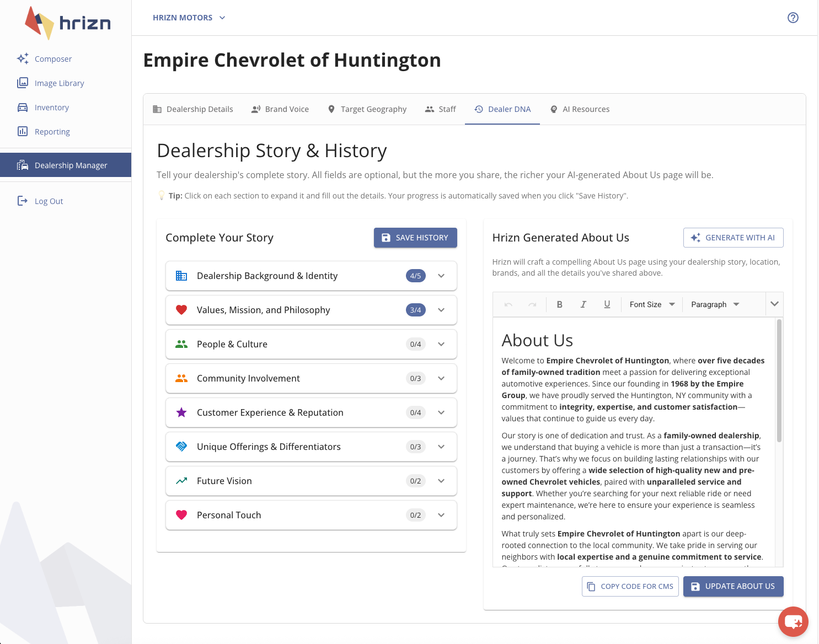Click the Complete Your Story heading
819x644 pixels.
[220, 238]
